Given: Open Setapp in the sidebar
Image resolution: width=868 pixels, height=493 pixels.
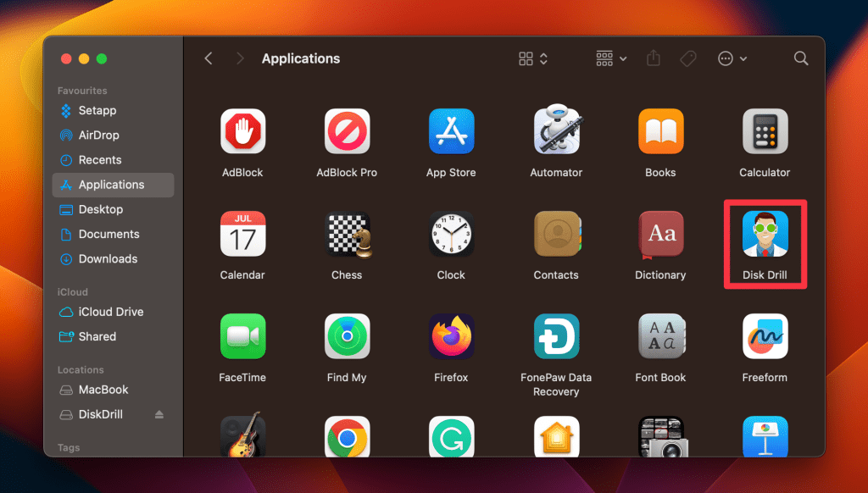Looking at the screenshot, I should tap(113, 111).
